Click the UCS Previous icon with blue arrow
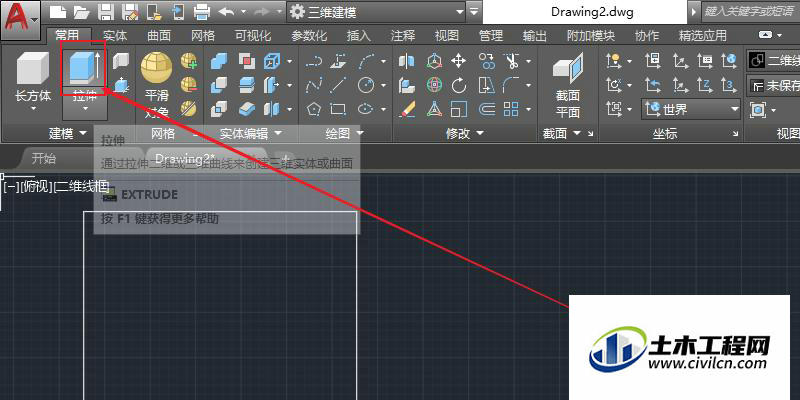 653,85
